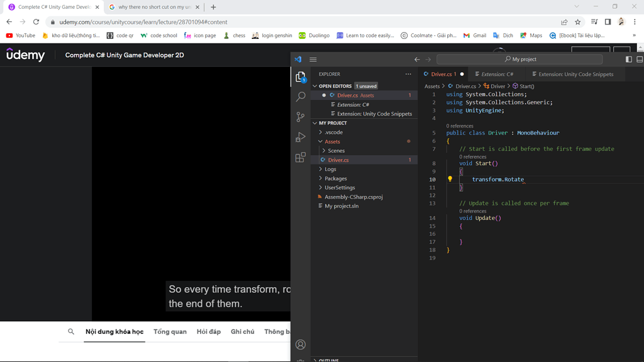The height and width of the screenshot is (362, 644).
Task: Toggle the panel layout button
Action: coord(640,60)
